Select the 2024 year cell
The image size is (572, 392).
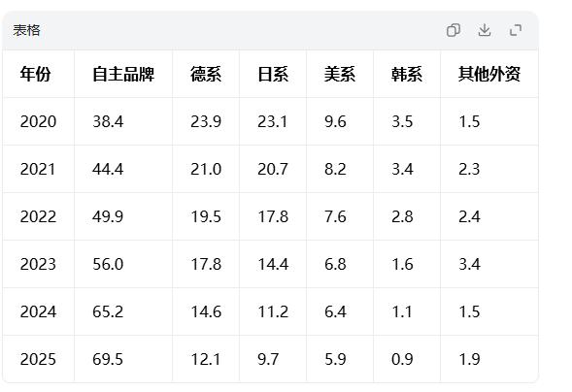(x=38, y=311)
